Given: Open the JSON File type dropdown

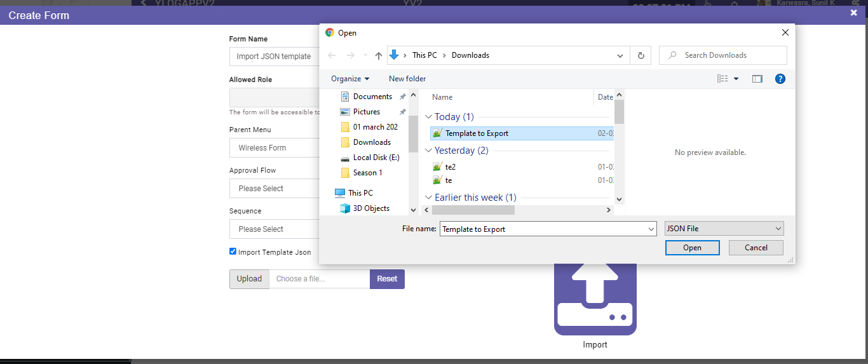Looking at the screenshot, I should (x=724, y=229).
